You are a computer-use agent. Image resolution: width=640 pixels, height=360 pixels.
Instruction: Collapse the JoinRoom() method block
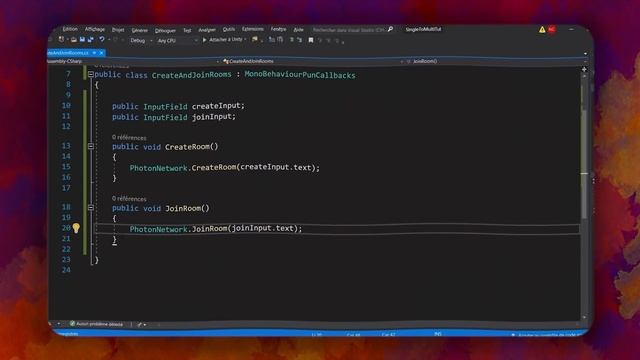point(91,207)
